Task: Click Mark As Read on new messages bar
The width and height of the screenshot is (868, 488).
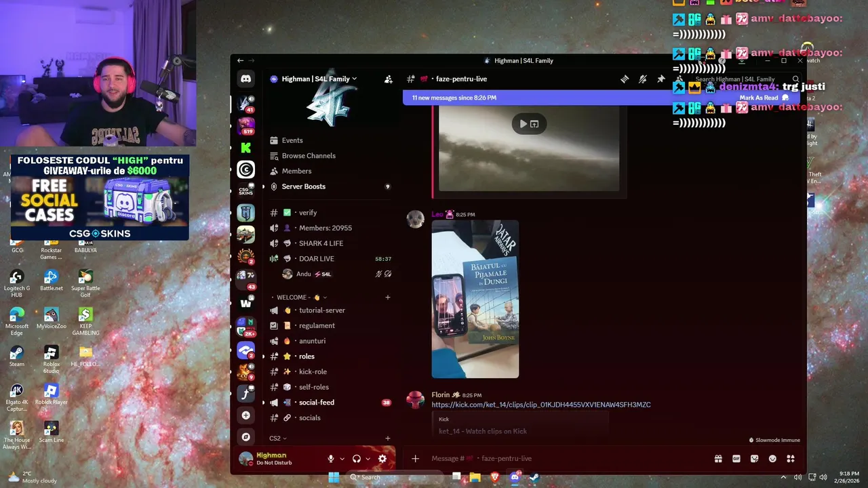Action: (764, 98)
